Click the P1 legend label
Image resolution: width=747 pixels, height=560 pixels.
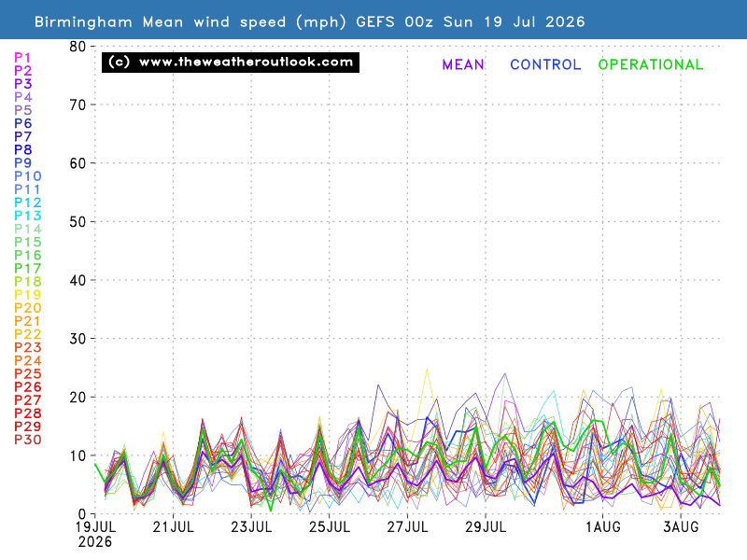22,58
